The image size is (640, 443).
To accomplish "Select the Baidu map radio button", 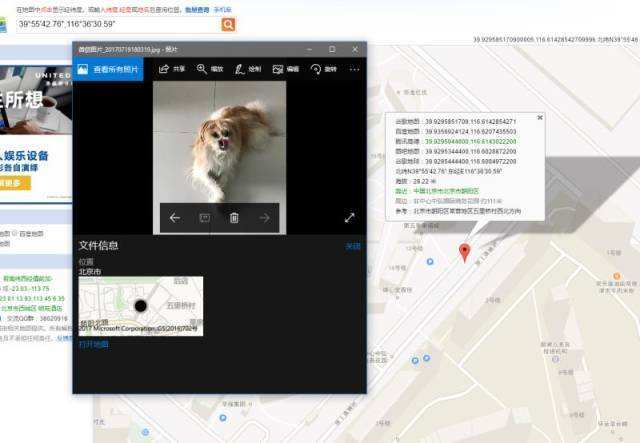I will pyautogui.click(x=15, y=234).
